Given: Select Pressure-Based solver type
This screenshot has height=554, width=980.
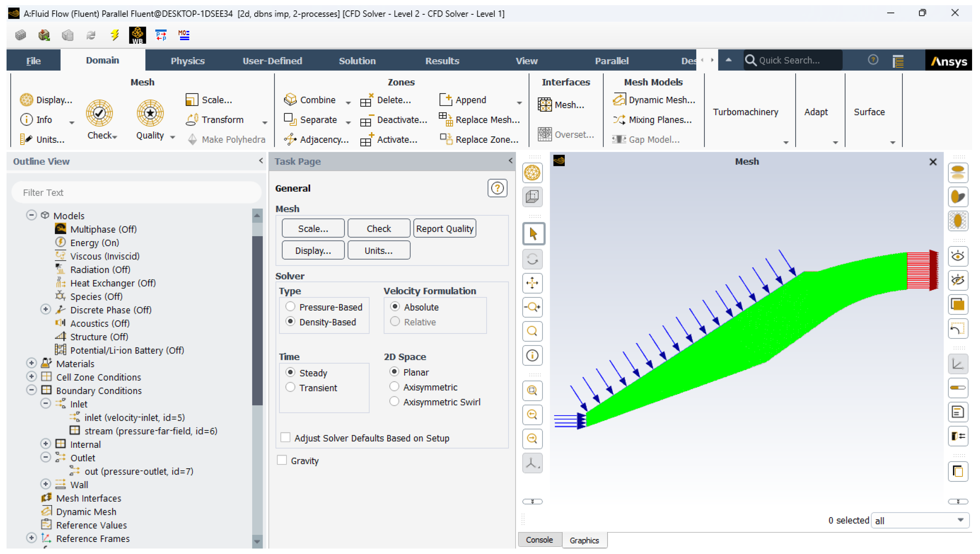Looking at the screenshot, I should tap(290, 307).
